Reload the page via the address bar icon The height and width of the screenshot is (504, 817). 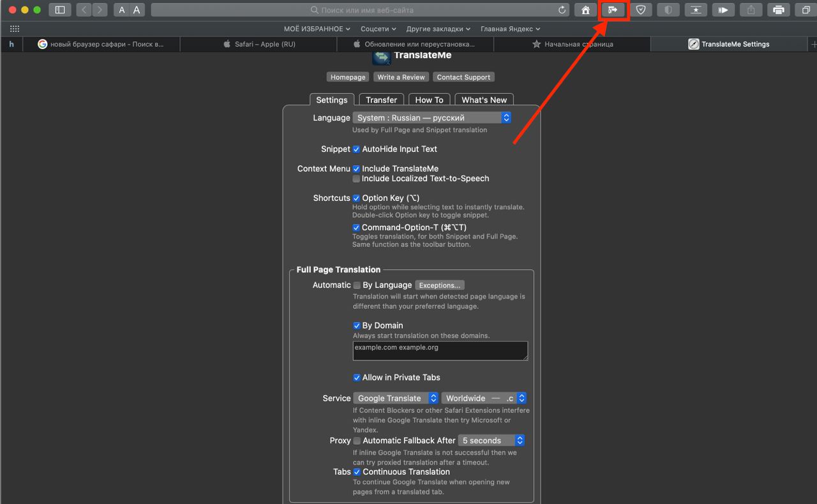click(x=562, y=10)
